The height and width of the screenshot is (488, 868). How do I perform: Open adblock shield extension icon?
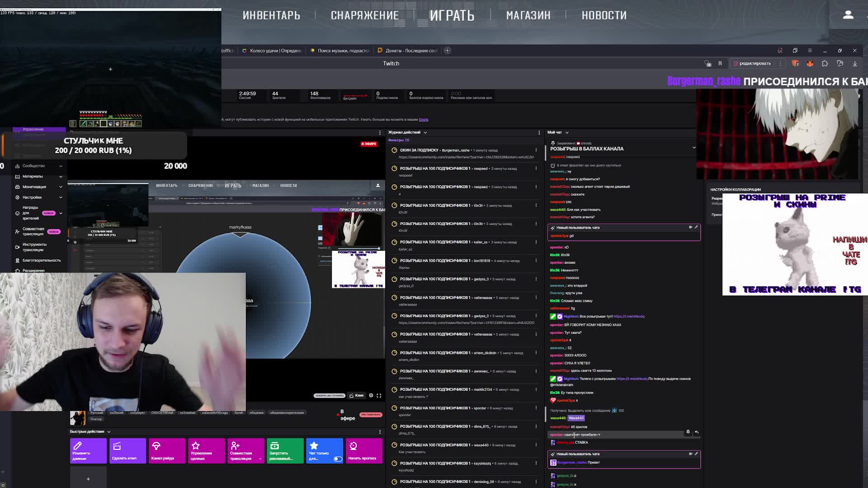(795, 64)
